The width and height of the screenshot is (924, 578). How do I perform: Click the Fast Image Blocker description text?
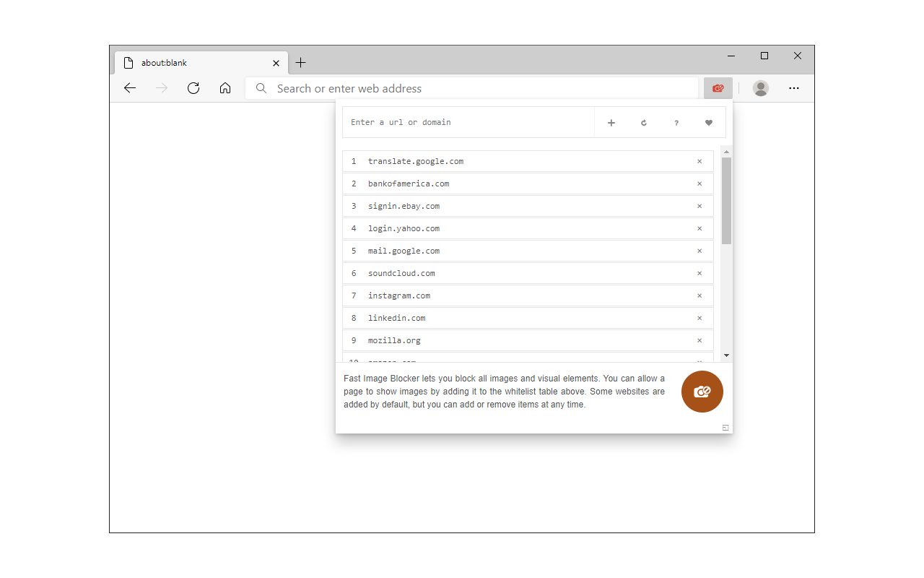pos(505,392)
